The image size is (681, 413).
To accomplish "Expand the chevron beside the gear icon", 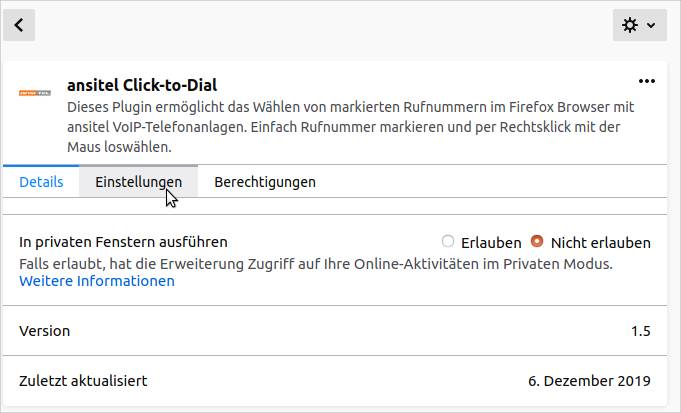I will pyautogui.click(x=651, y=26).
